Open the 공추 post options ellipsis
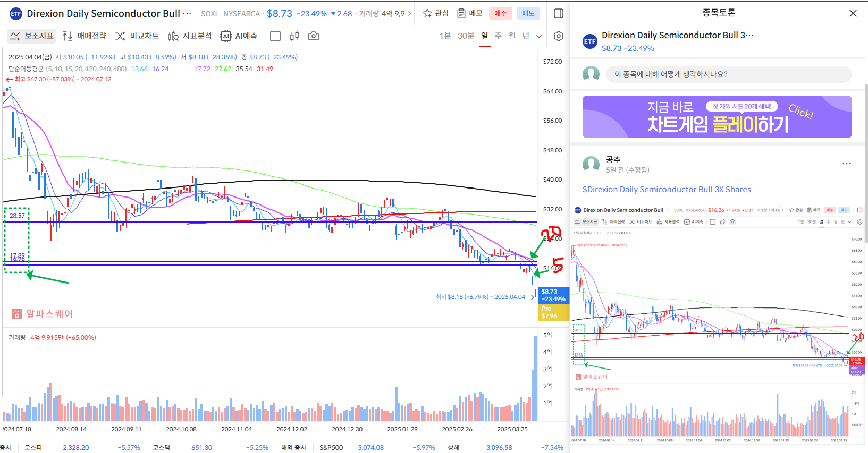 coord(847,164)
